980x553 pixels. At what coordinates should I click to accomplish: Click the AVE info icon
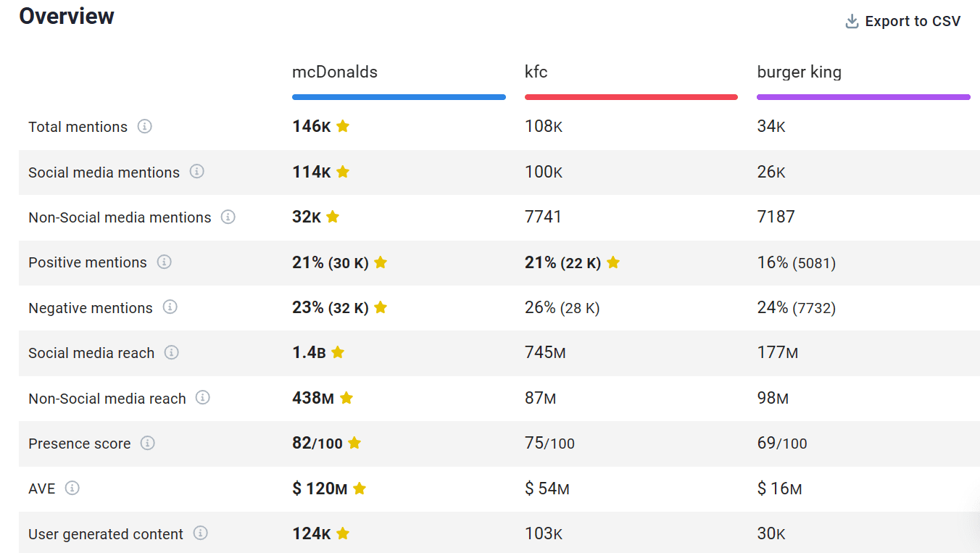(72, 488)
